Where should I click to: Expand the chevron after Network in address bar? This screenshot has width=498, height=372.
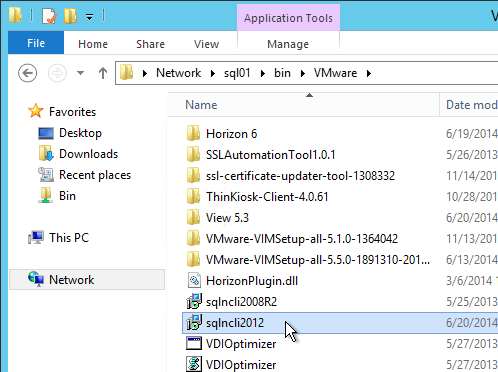tap(213, 73)
